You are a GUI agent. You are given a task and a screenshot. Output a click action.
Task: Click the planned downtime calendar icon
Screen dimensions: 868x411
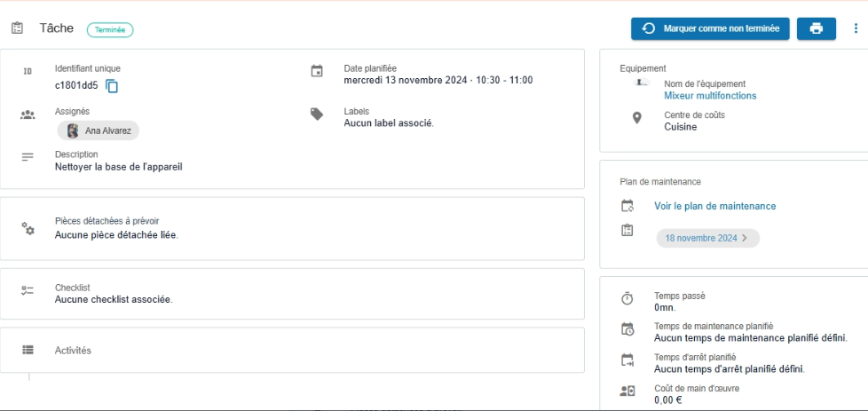(627, 360)
